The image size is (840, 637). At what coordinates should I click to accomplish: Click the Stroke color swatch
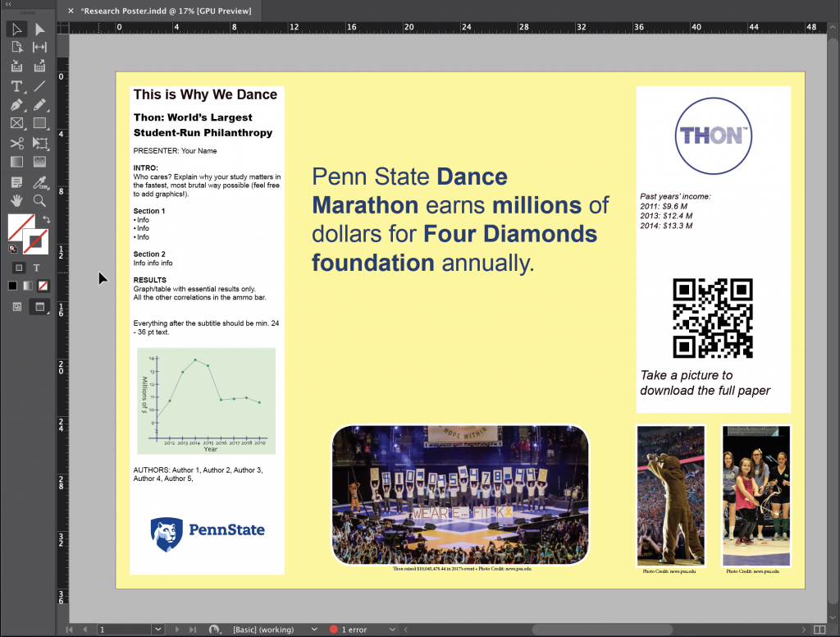[x=36, y=241]
